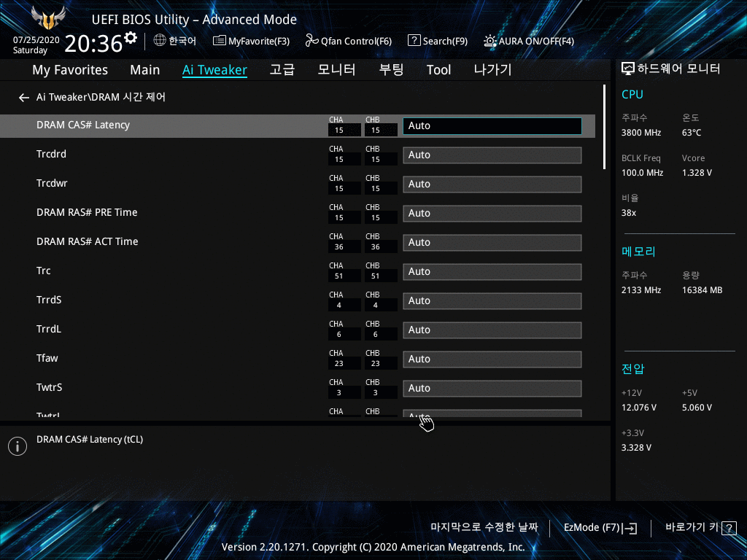This screenshot has height=560, width=747.
Task: Click Tfaw CHA value 23
Action: (x=339, y=364)
